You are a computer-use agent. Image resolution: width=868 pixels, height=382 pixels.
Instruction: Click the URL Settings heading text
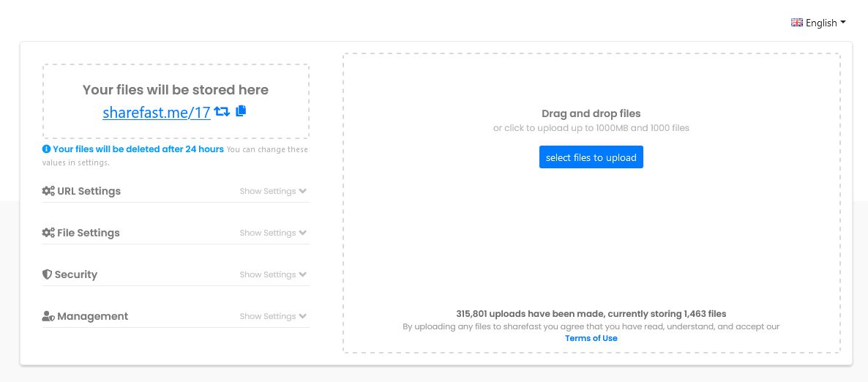[89, 191]
